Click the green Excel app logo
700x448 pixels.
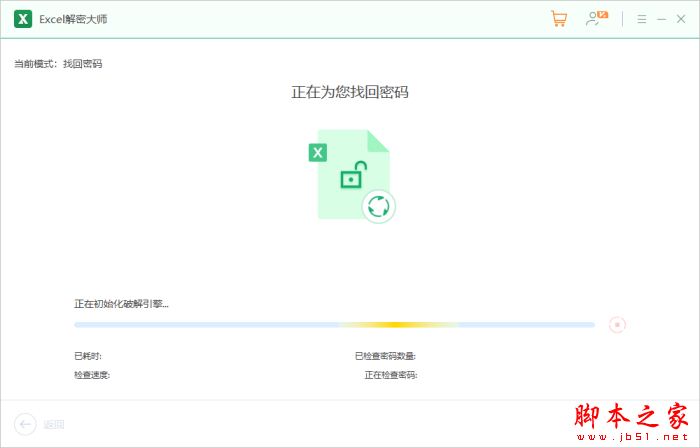[23, 19]
